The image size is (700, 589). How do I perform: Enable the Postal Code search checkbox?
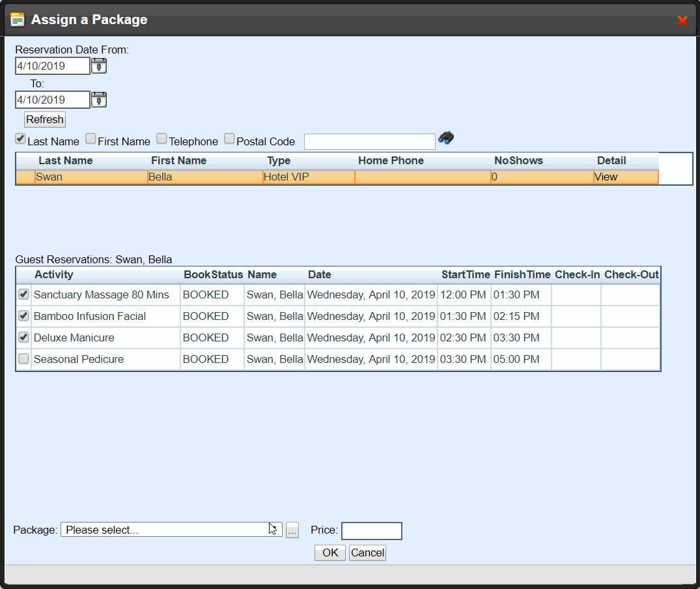point(229,138)
